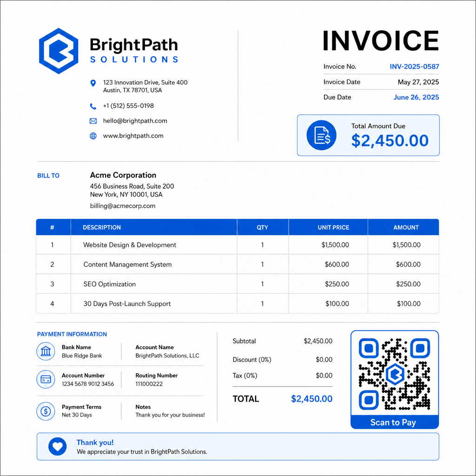Screen dimensions: 476x476
Task: Click the routing number 111000222
Action: [149, 383]
